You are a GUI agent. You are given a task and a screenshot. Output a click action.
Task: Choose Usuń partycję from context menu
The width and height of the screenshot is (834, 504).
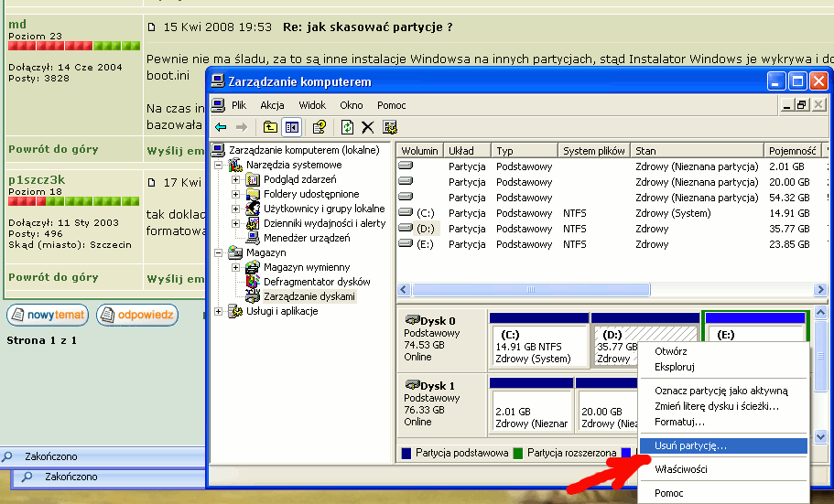point(724,446)
